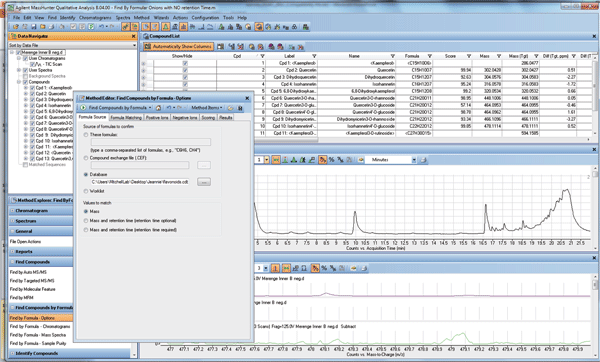
Task: Click the green run icon in Method Editor toolbar
Action: 83,108
